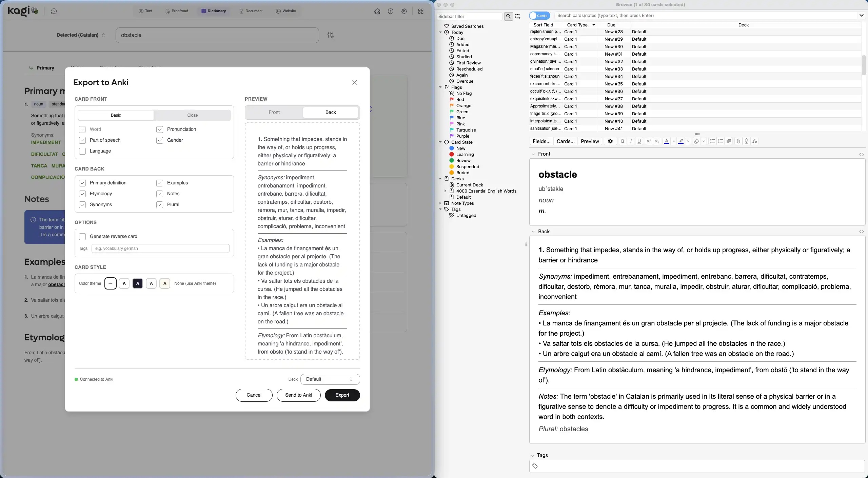Toggle the Cards/Notes switch
Viewport: 868px width, 478px height.
[x=539, y=16]
